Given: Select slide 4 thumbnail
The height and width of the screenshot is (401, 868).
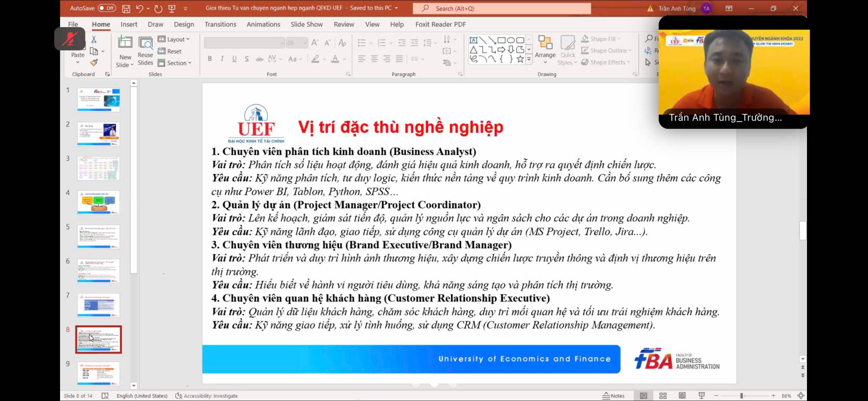Looking at the screenshot, I should pyautogui.click(x=99, y=202).
